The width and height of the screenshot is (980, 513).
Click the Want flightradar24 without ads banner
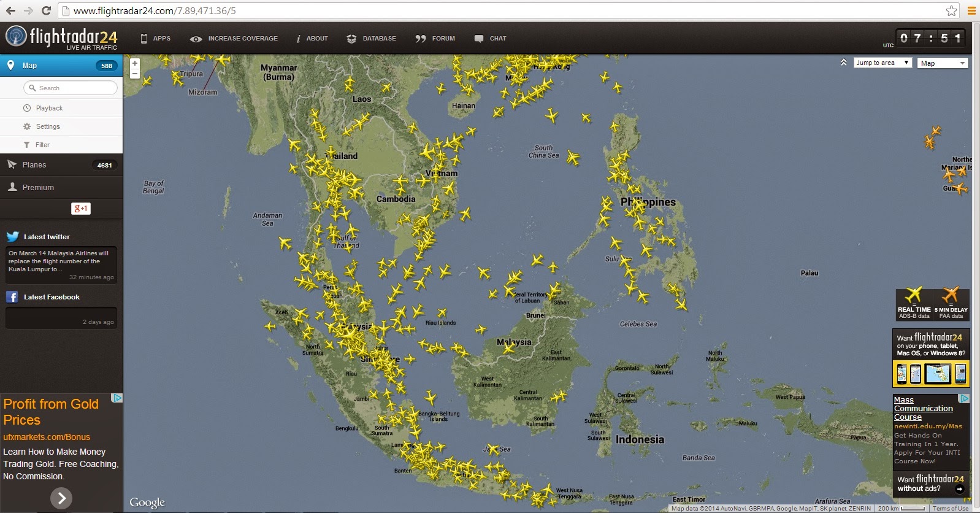pyautogui.click(x=931, y=484)
